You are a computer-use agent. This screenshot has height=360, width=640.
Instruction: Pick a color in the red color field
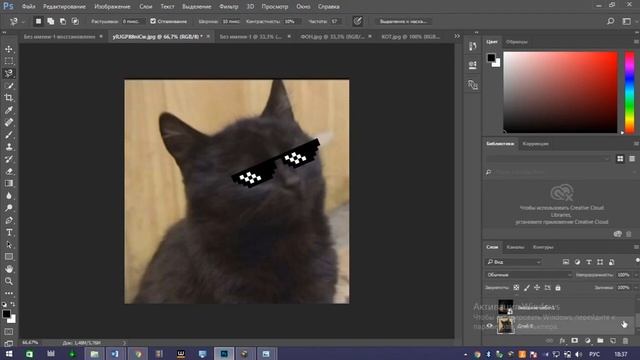tap(560, 92)
